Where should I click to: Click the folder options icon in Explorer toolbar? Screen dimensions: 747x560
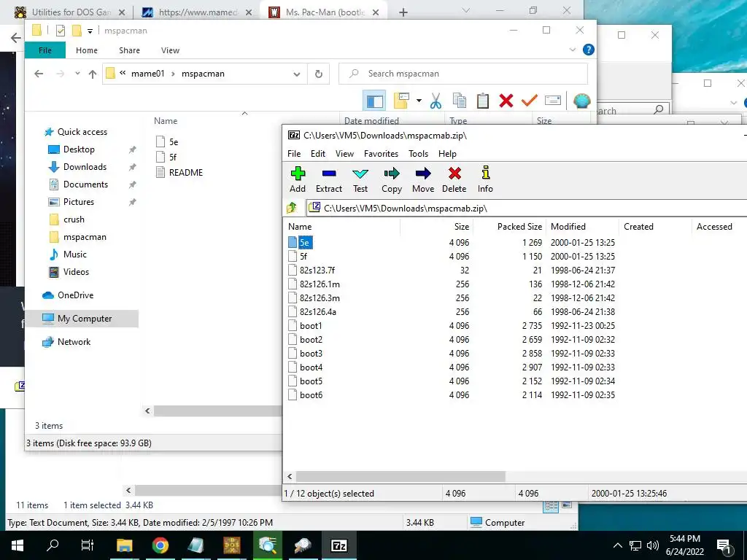click(x=402, y=101)
